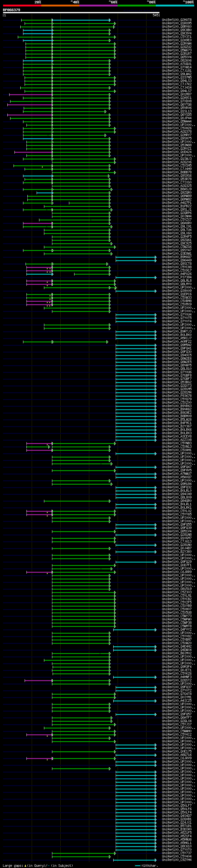197x868 pixels.
Task: Select hit label UniRef100_C9ZYH4
Action: 177,860
